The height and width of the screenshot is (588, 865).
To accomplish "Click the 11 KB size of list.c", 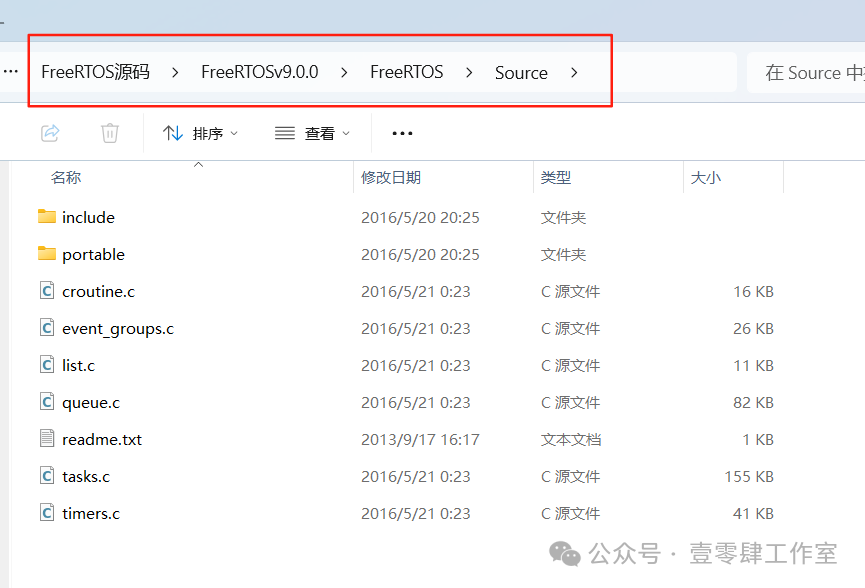I will coord(754,365).
